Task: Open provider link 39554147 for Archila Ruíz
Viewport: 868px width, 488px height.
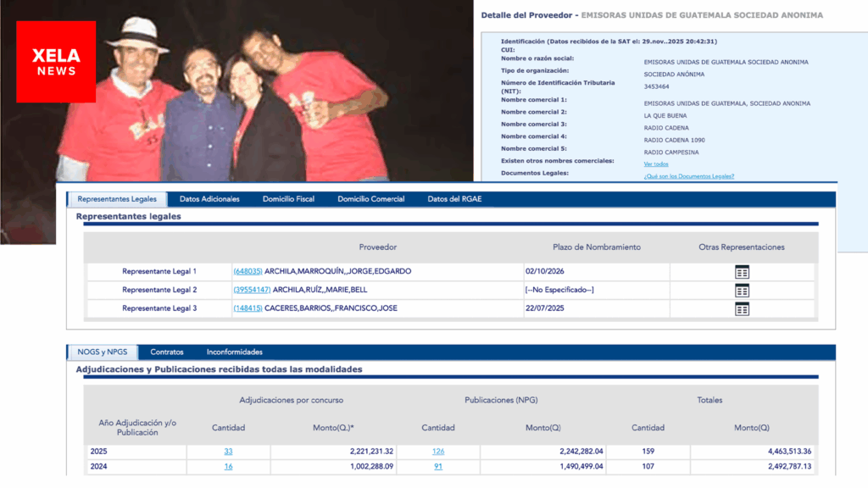Action: pos(252,290)
